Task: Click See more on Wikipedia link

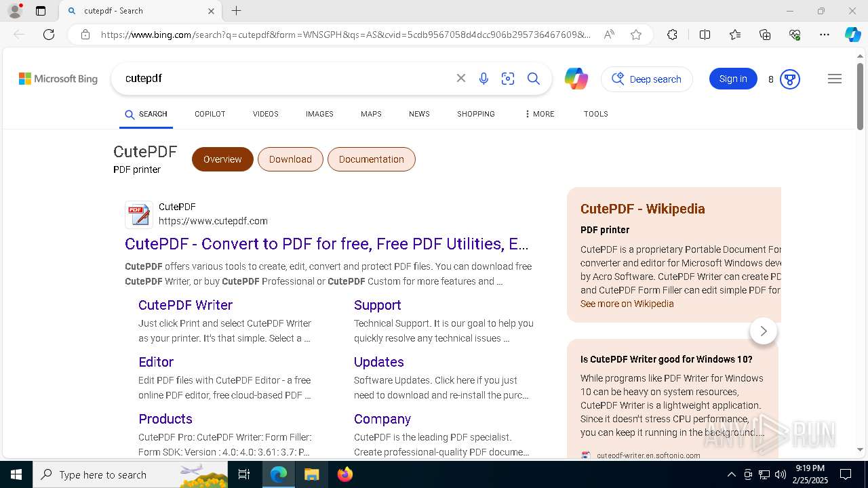Action: coord(627,304)
